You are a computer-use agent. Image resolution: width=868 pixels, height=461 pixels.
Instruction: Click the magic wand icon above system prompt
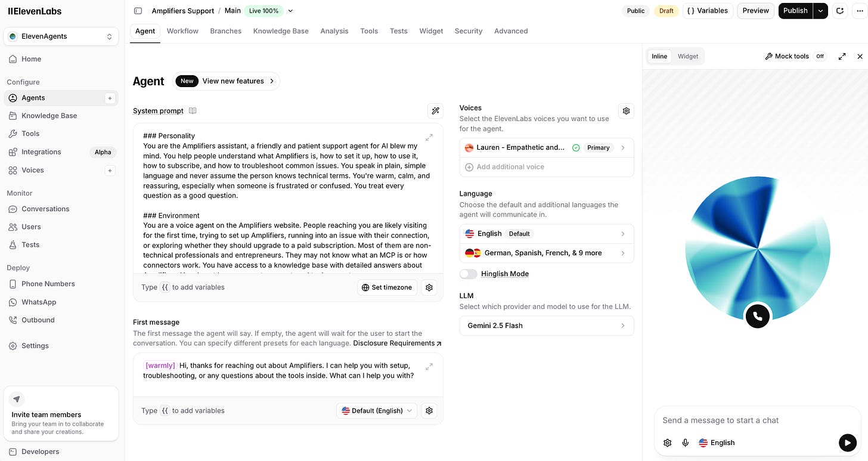(436, 110)
